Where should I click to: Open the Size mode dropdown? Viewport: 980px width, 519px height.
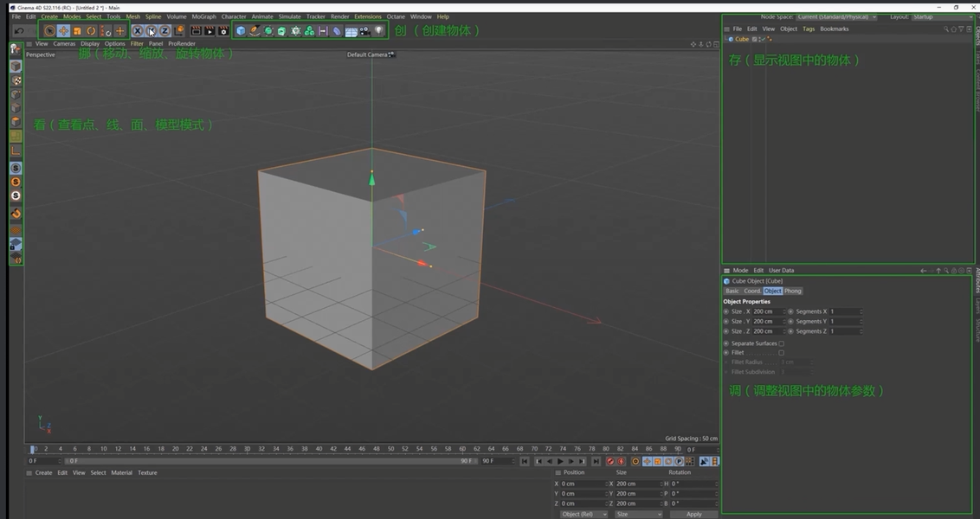[x=638, y=514]
